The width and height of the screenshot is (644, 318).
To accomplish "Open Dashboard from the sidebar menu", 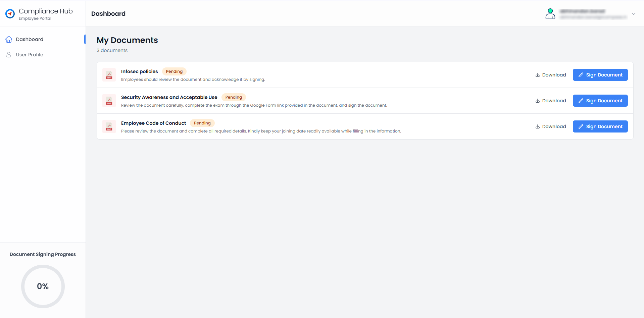I will click(30, 39).
